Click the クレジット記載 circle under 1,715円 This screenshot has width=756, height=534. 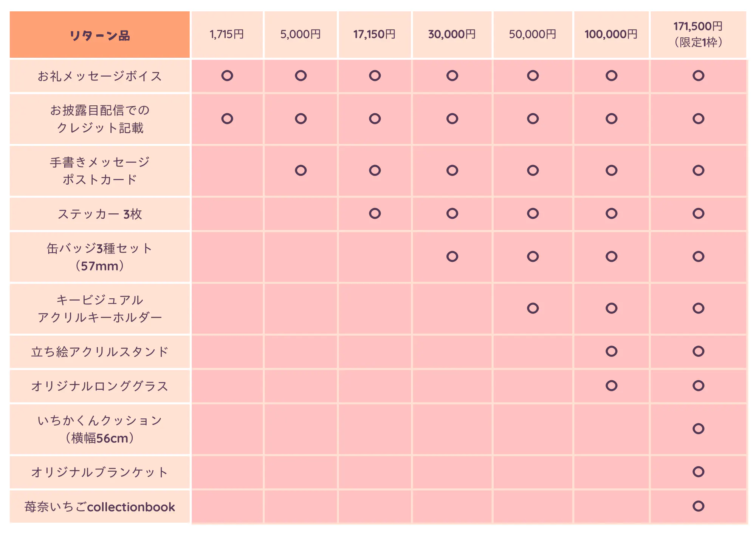(227, 119)
